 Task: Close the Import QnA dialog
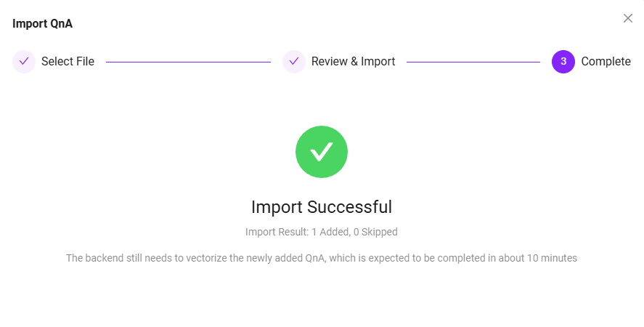pyautogui.click(x=628, y=18)
